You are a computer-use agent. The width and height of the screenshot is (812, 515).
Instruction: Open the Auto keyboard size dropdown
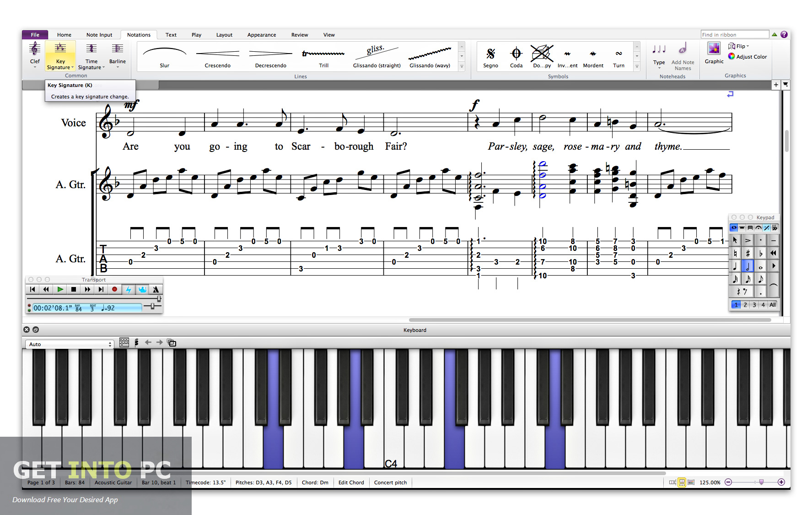(x=70, y=344)
